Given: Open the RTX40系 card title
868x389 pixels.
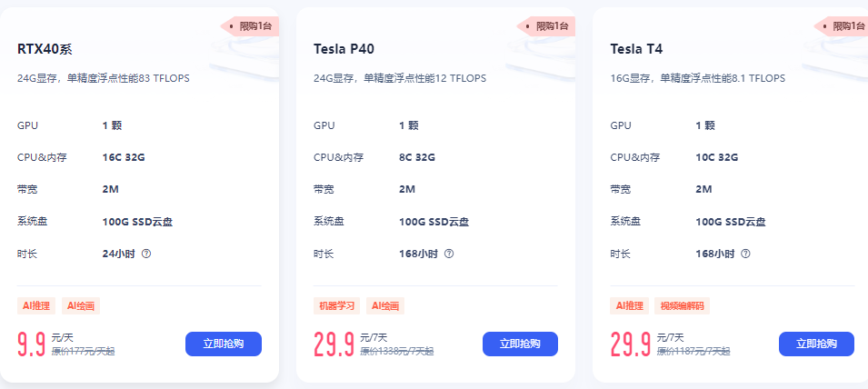Looking at the screenshot, I should pyautogui.click(x=45, y=49).
